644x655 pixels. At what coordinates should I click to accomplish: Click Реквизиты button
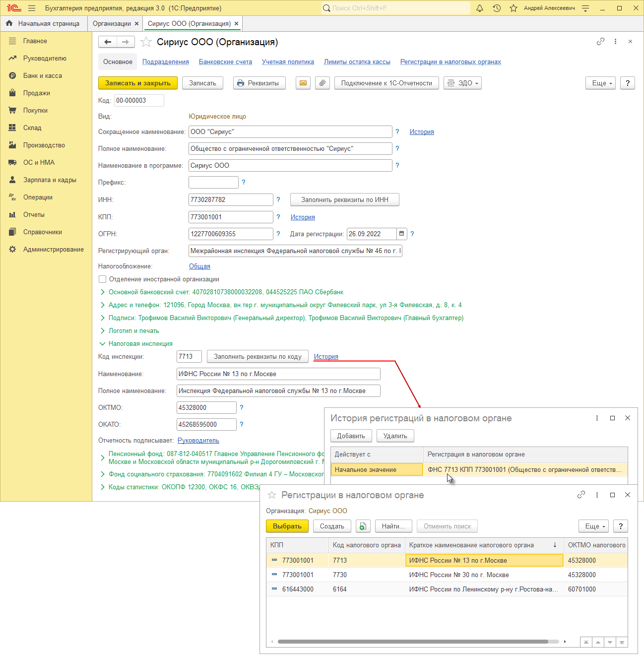(259, 83)
